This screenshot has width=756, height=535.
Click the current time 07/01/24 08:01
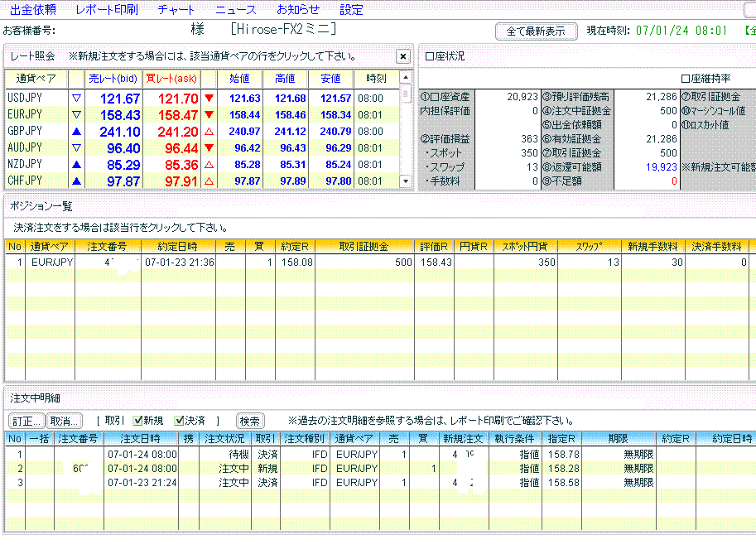point(681,31)
